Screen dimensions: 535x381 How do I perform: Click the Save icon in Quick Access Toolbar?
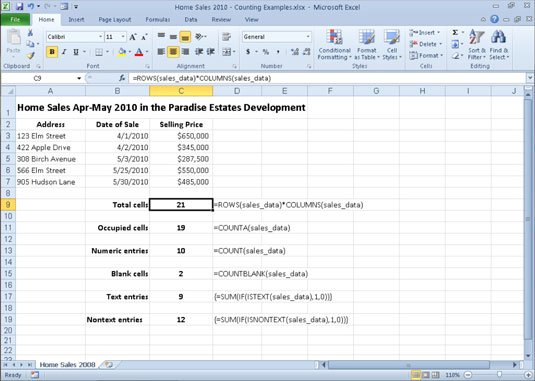tap(19, 6)
